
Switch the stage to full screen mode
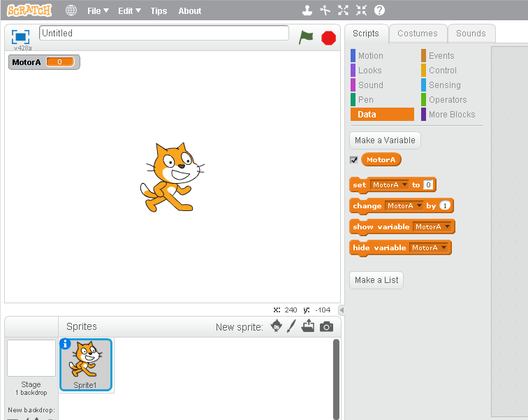click(20, 37)
